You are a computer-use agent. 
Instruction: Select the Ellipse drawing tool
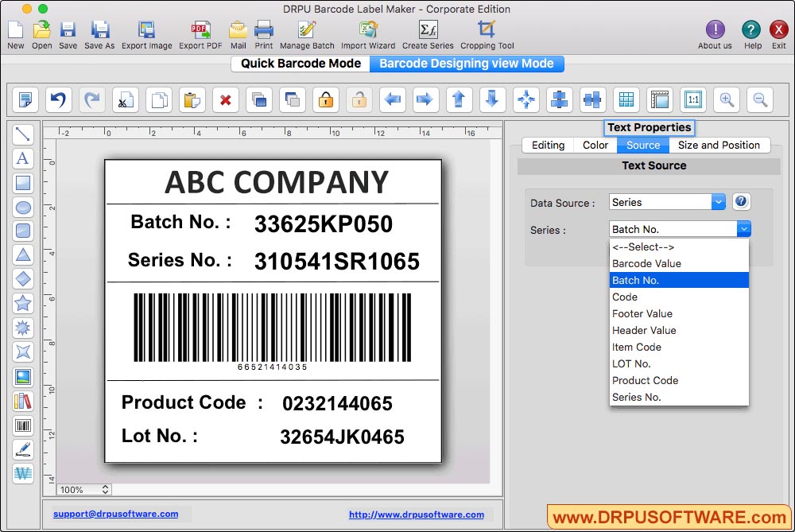coord(22,207)
